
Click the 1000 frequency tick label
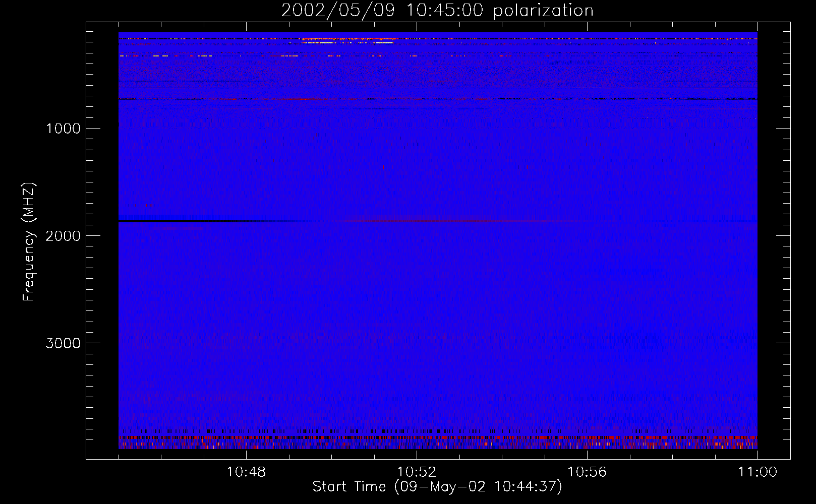pyautogui.click(x=63, y=129)
